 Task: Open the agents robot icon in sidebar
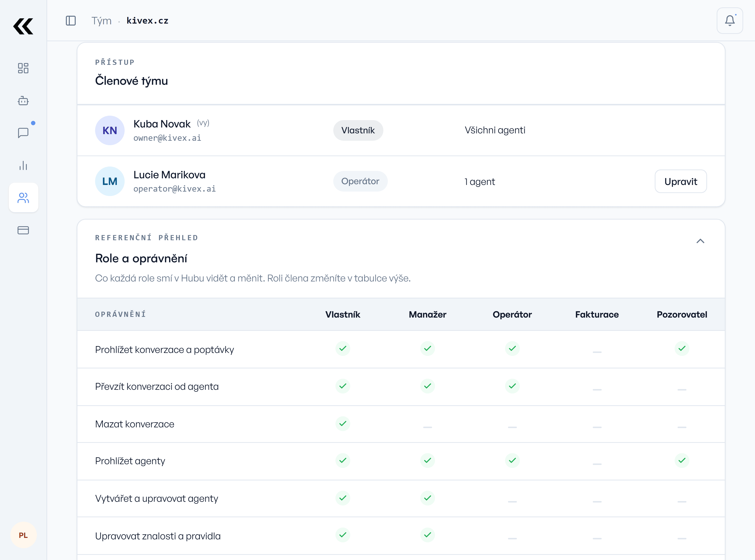point(23,101)
